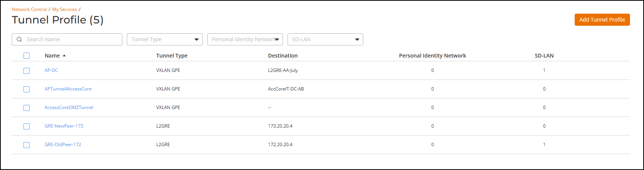This screenshot has height=170, width=644.
Task: Select the GRE-OldPeer-172 row checkbox
Action: click(x=27, y=145)
